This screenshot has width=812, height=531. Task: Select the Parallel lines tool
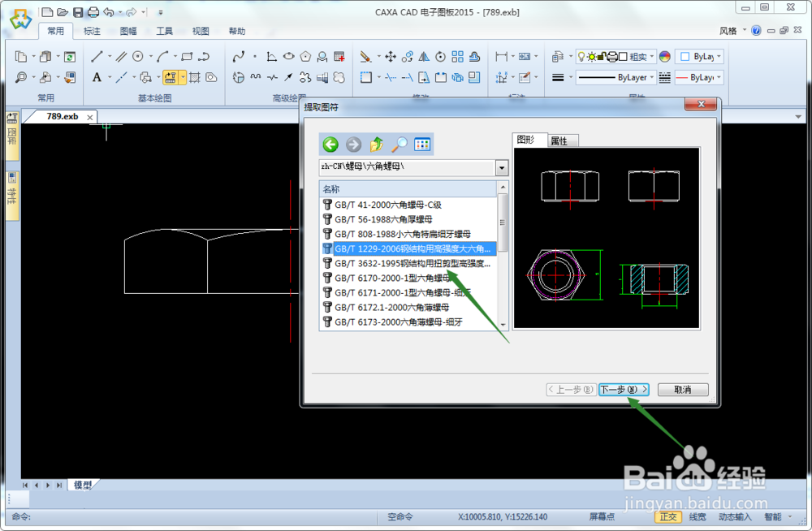pyautogui.click(x=122, y=57)
